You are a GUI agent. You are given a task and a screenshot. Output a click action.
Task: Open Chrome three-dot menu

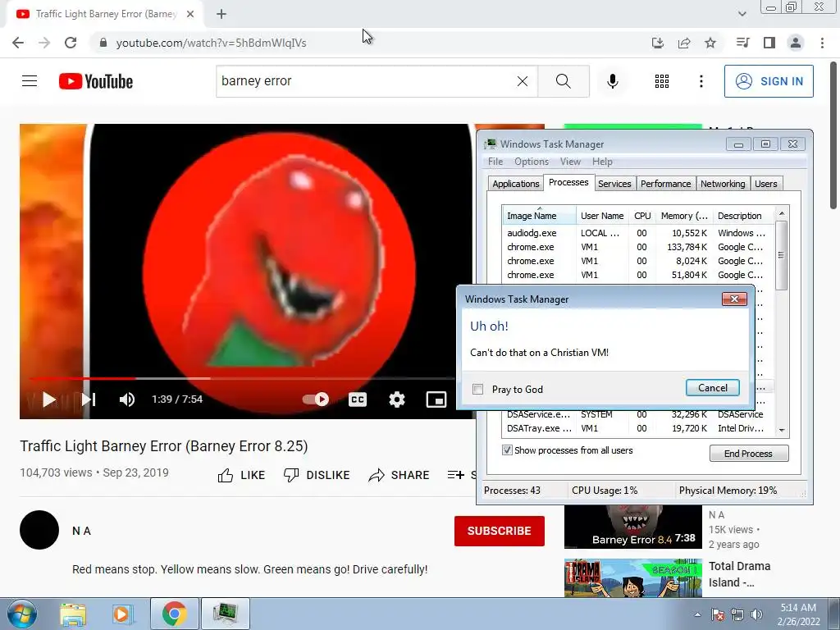click(822, 43)
